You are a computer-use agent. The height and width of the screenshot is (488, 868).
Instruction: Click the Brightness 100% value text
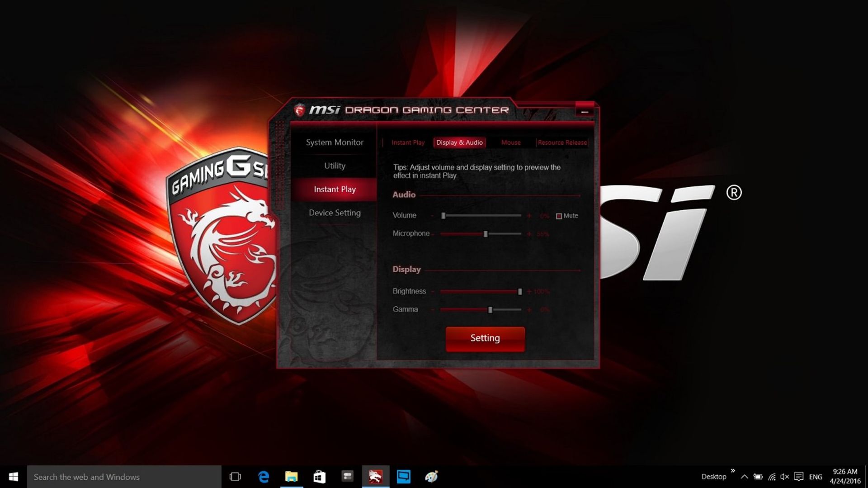pyautogui.click(x=542, y=292)
